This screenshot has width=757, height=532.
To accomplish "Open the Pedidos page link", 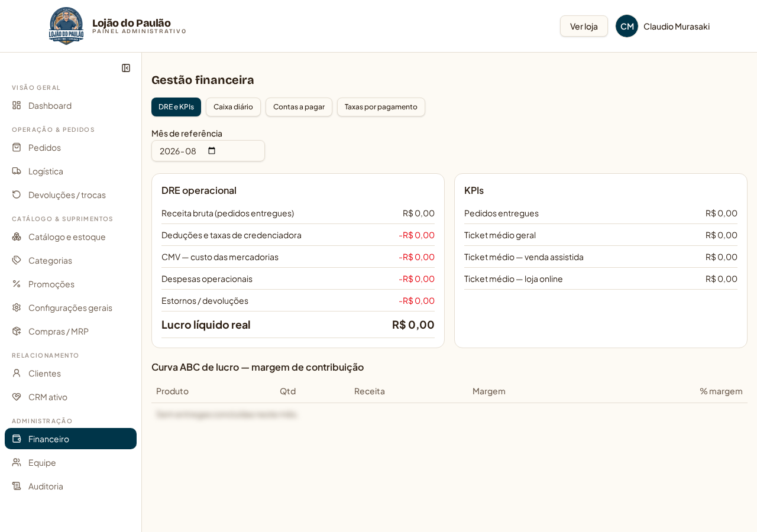I will (70, 147).
